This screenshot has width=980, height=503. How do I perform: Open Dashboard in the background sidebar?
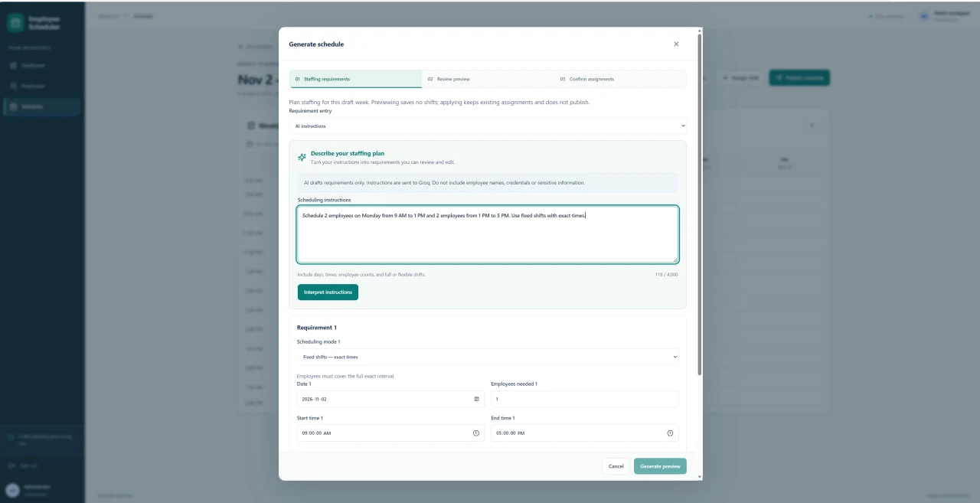pyautogui.click(x=43, y=66)
